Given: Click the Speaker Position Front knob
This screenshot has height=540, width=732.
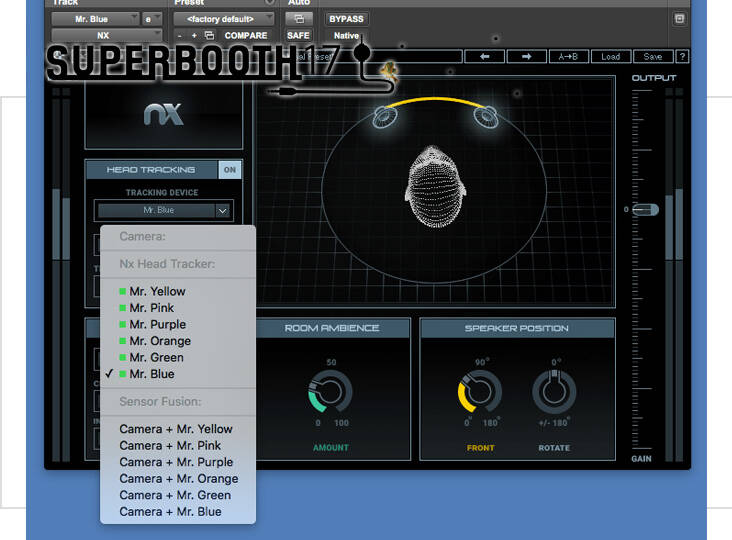Looking at the screenshot, I should coord(480,391).
